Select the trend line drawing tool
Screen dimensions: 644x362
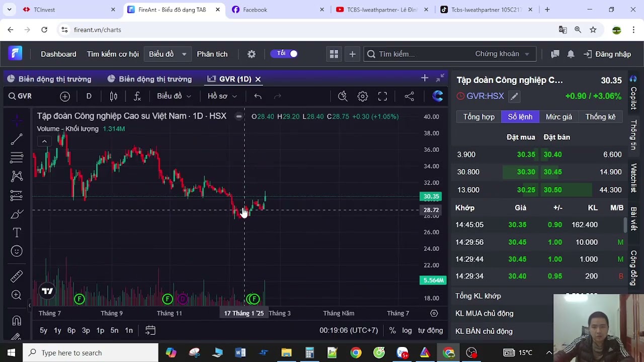17,139
